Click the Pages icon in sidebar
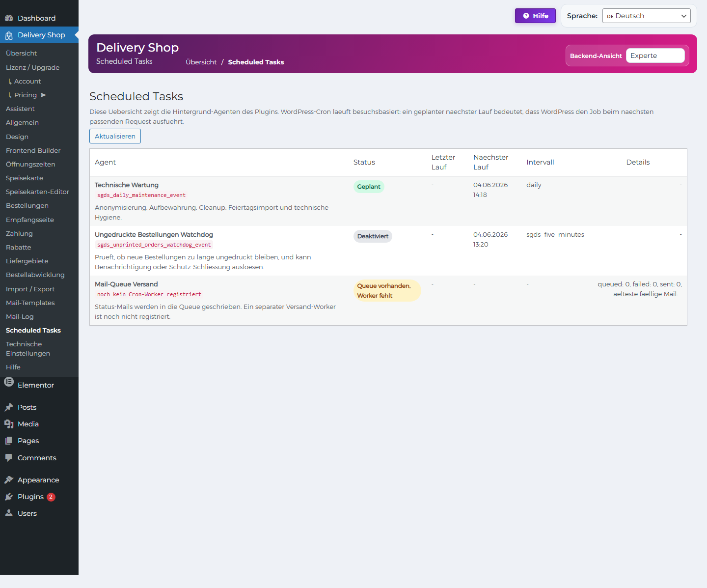The height and width of the screenshot is (588, 707). click(x=9, y=441)
